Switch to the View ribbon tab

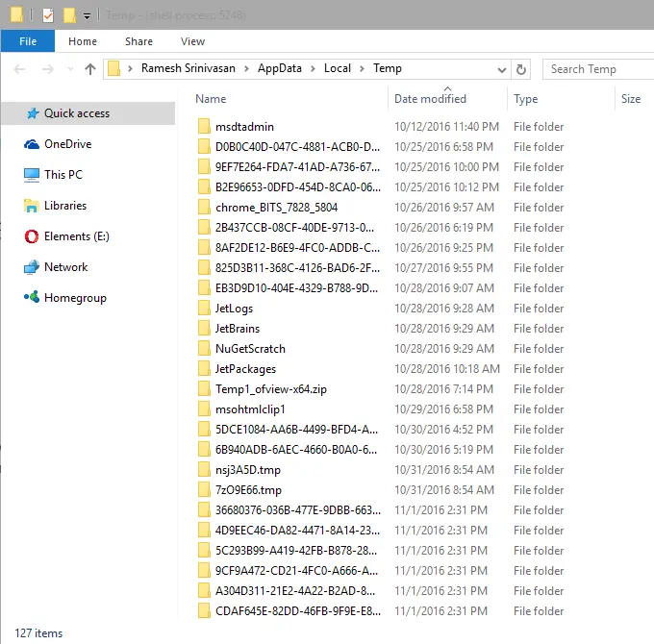[192, 41]
